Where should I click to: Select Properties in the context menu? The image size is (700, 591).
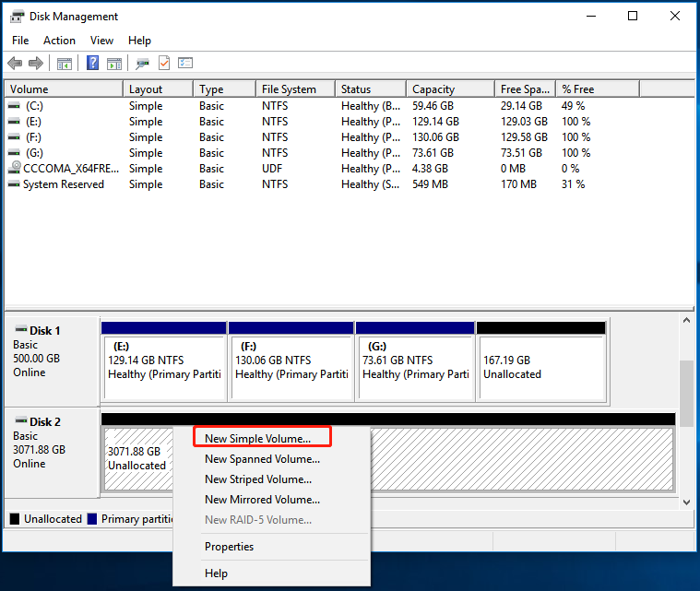coord(229,547)
